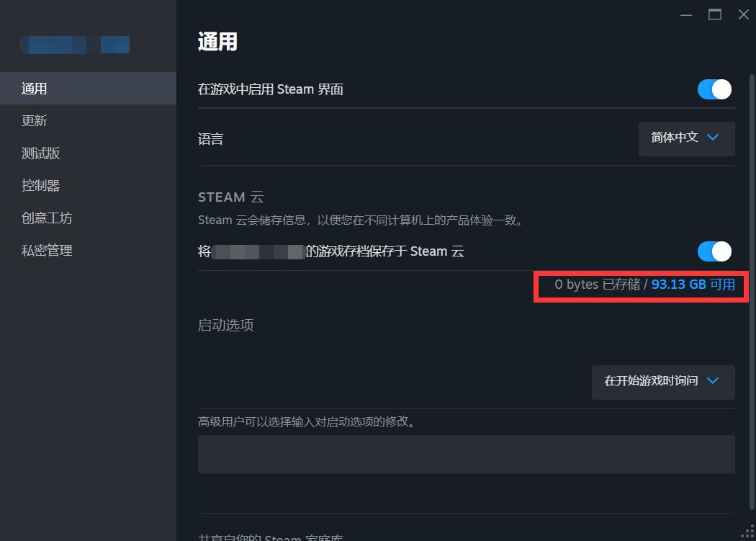Image resolution: width=756 pixels, height=541 pixels.
Task: Toggle 在游戏中启用 Steam 界面 switch
Action: (714, 89)
